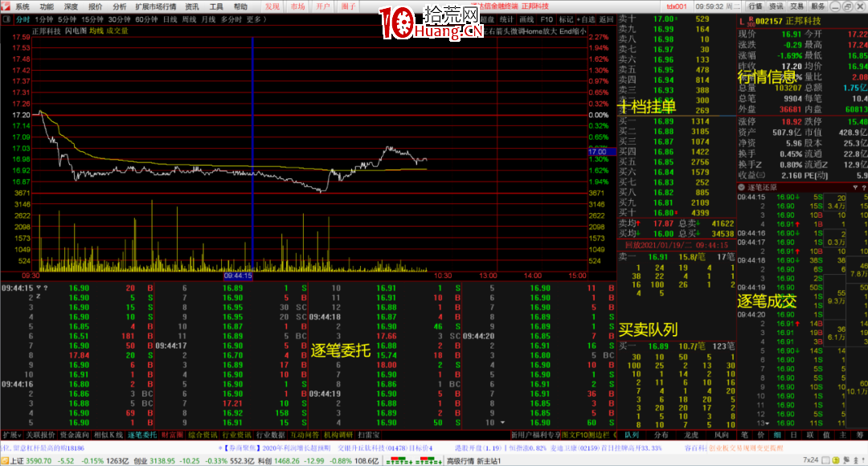Click the 统计 toolbar button
868x466 pixels.
point(506,19)
